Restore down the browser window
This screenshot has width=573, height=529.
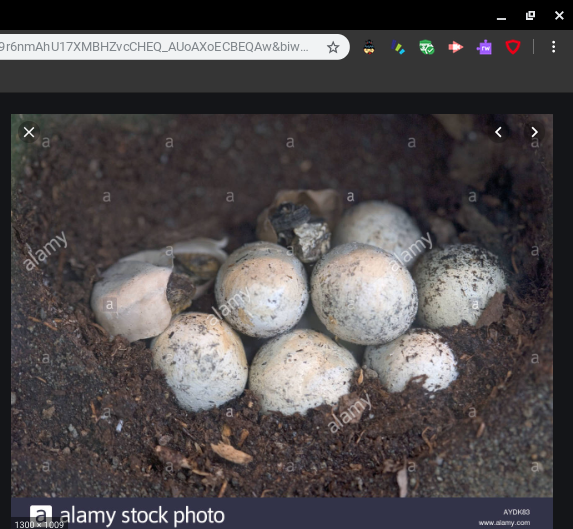(530, 15)
